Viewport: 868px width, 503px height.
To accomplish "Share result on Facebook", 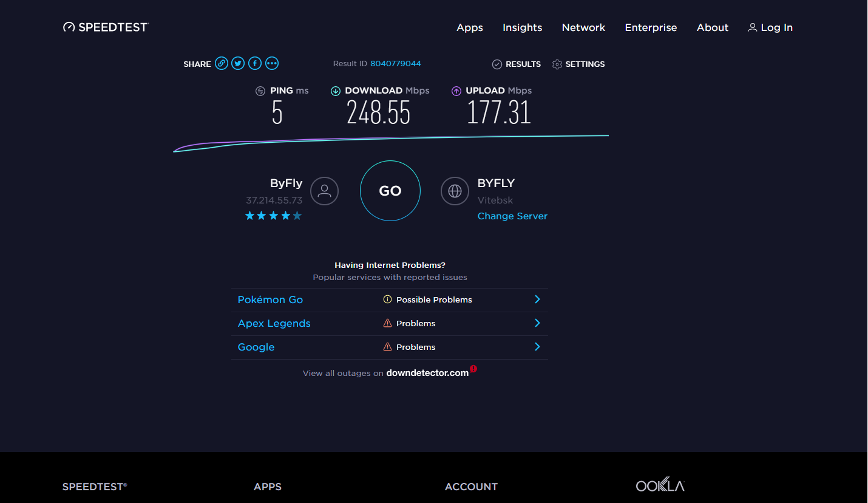I will pos(255,63).
